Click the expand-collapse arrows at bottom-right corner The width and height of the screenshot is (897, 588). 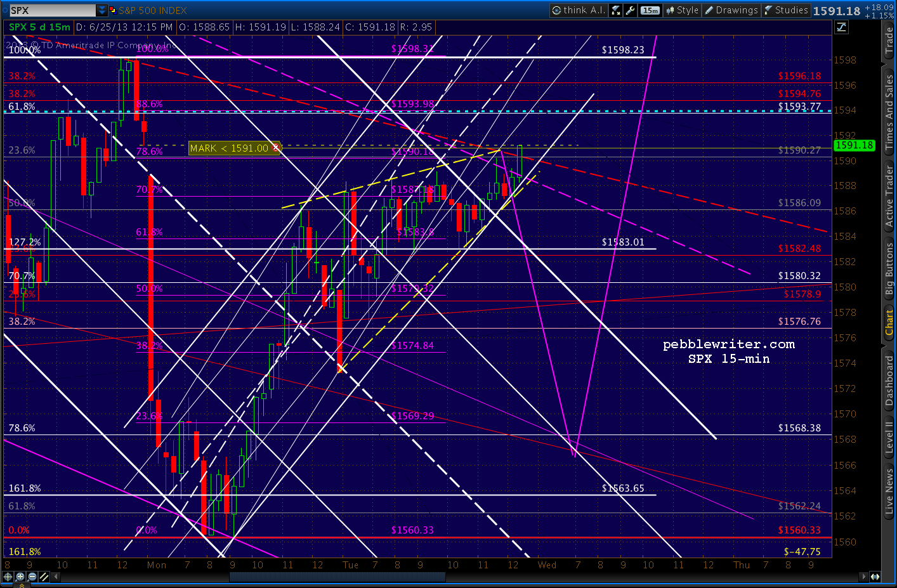[x=875, y=577]
